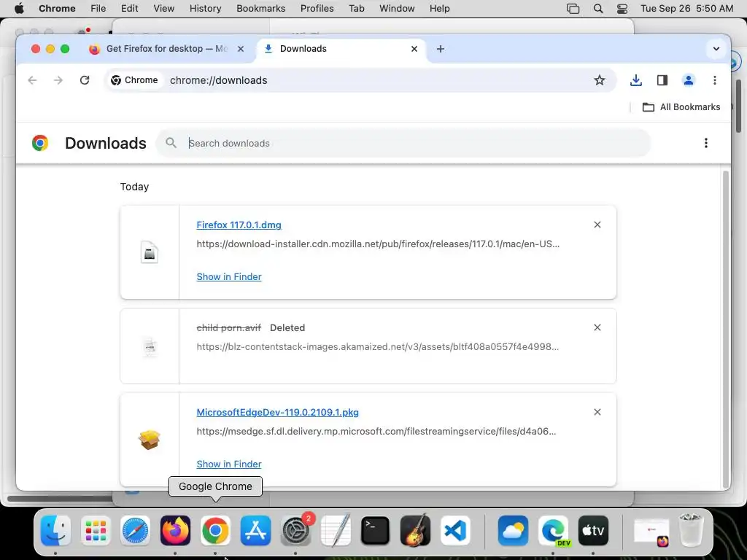Open the Profiles menu
The height and width of the screenshot is (560, 747).
[317, 9]
